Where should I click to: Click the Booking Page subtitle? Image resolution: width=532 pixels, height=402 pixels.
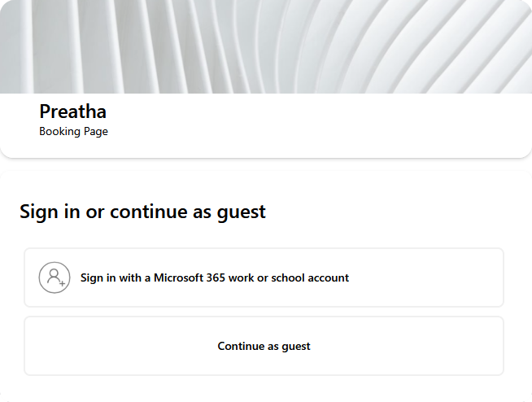click(x=73, y=131)
